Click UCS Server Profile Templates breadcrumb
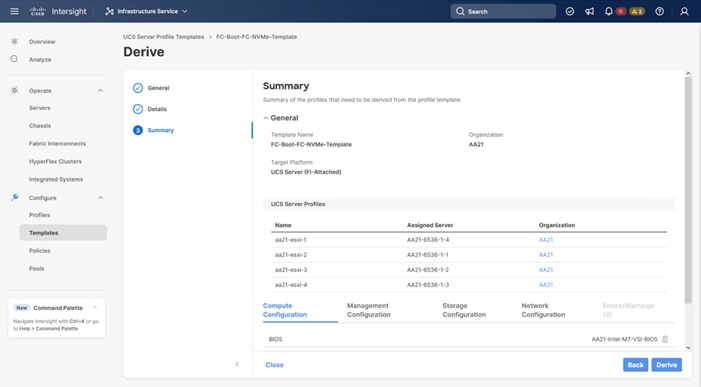The image size is (701, 387). pyautogui.click(x=164, y=37)
